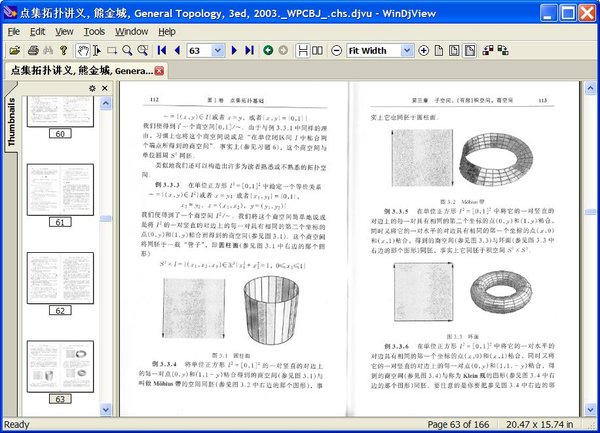Click the green Back navigation icon

268,50
